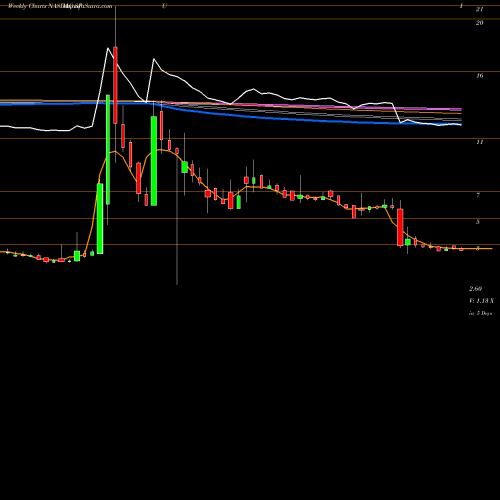Click the 'in 5 Days' caption
The width and height of the screenshot is (500, 500).
tap(481, 313)
